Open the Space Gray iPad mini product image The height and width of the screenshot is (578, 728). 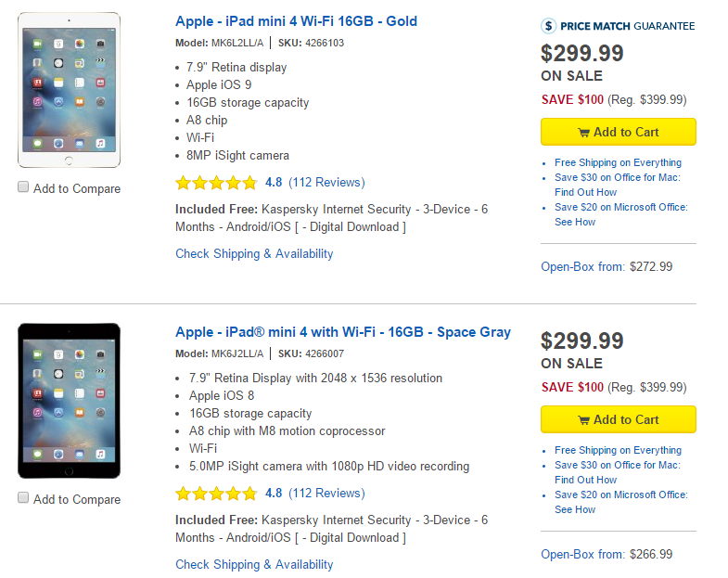[69, 400]
